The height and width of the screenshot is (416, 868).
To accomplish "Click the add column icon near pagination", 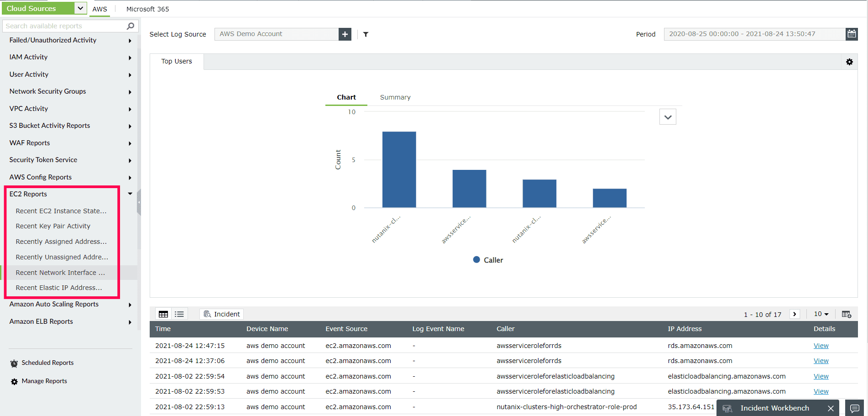I will point(847,314).
